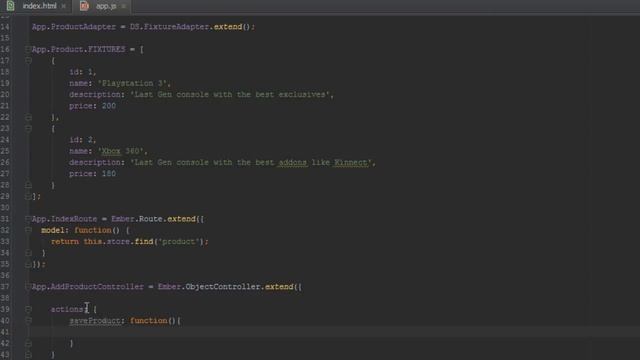Close the index.html tab
The image size is (640, 360).
pos(63,6)
